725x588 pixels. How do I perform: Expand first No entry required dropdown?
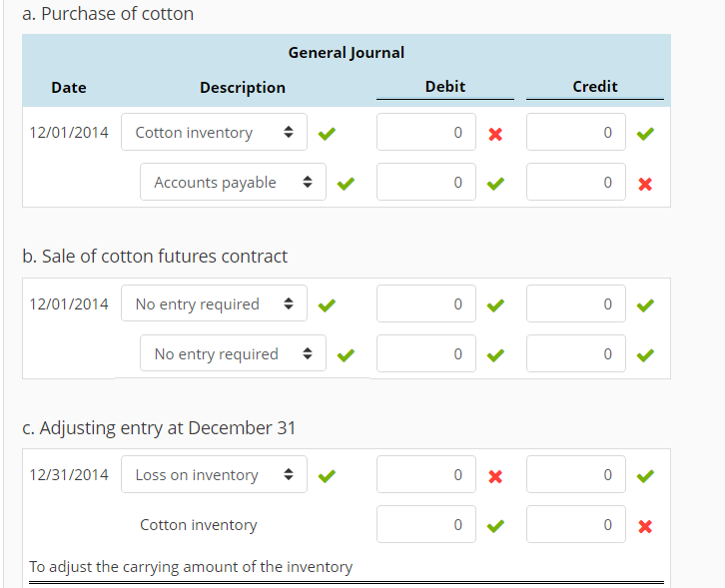tap(214, 304)
